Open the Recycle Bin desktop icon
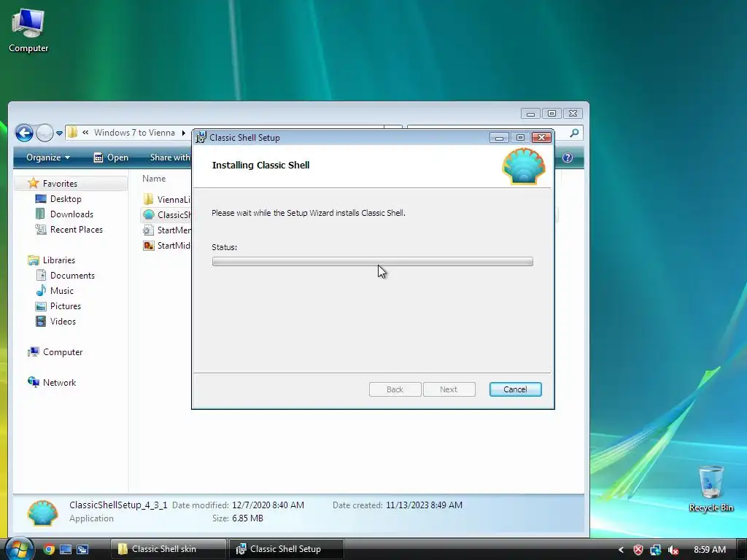 711,489
